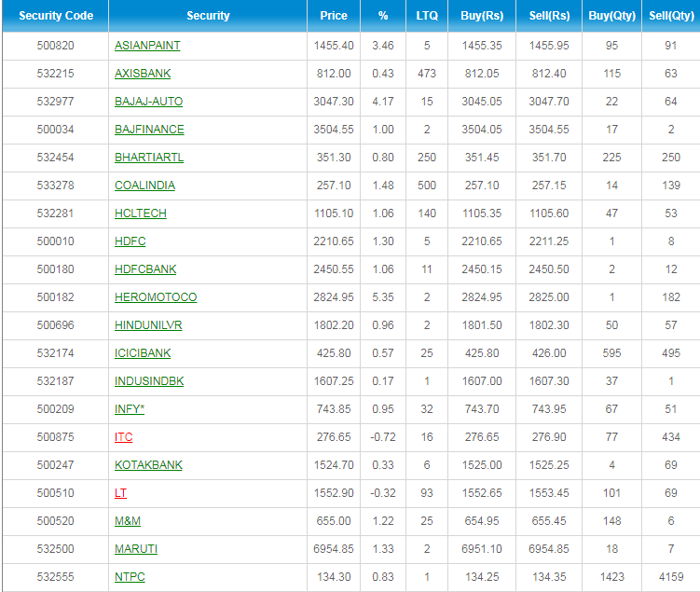Viewport: 700px width, 592px height.
Task: Open the M&M security link
Action: pyautogui.click(x=128, y=521)
